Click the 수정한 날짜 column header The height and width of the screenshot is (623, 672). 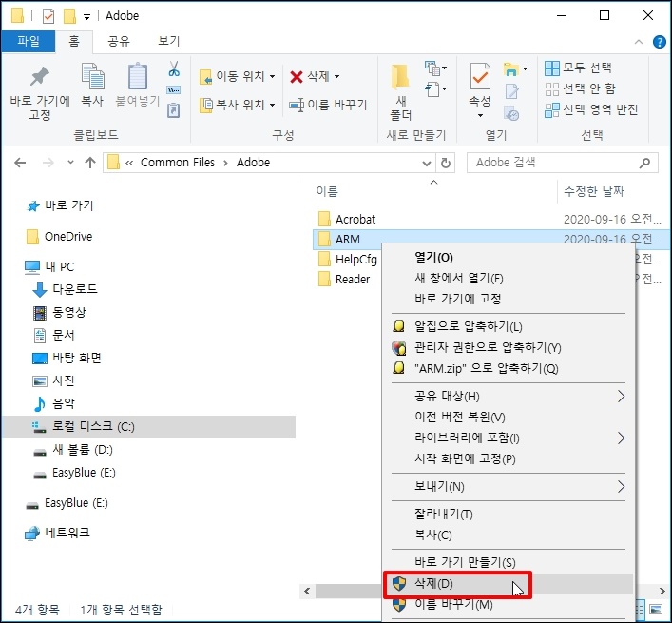(x=593, y=191)
